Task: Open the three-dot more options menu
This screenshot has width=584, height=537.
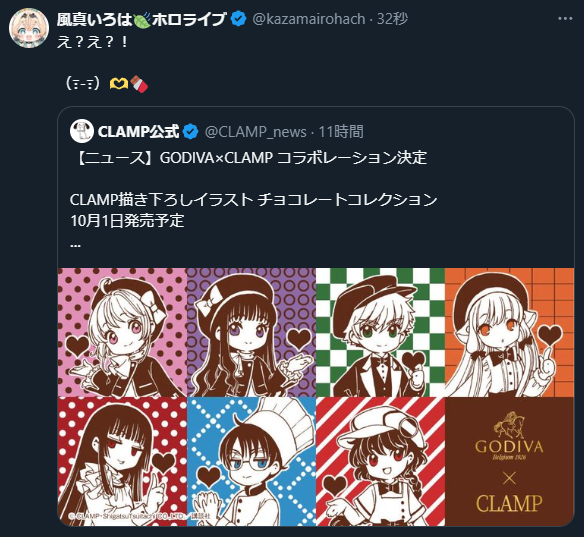Action: 565,19
